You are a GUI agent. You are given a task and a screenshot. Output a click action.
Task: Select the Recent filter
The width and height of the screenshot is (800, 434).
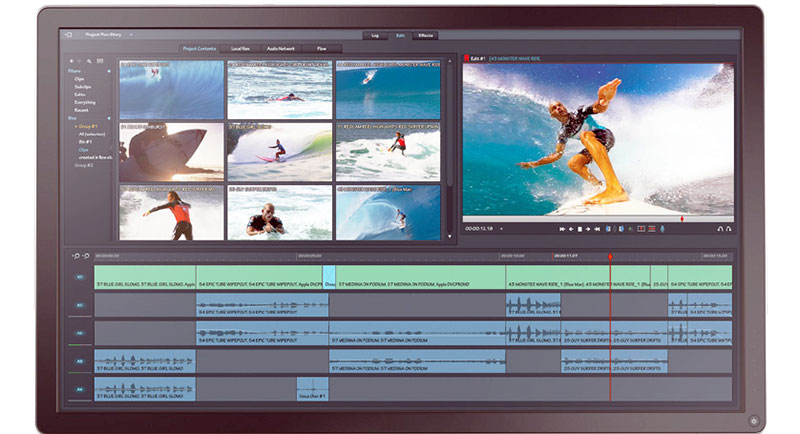coord(81,110)
